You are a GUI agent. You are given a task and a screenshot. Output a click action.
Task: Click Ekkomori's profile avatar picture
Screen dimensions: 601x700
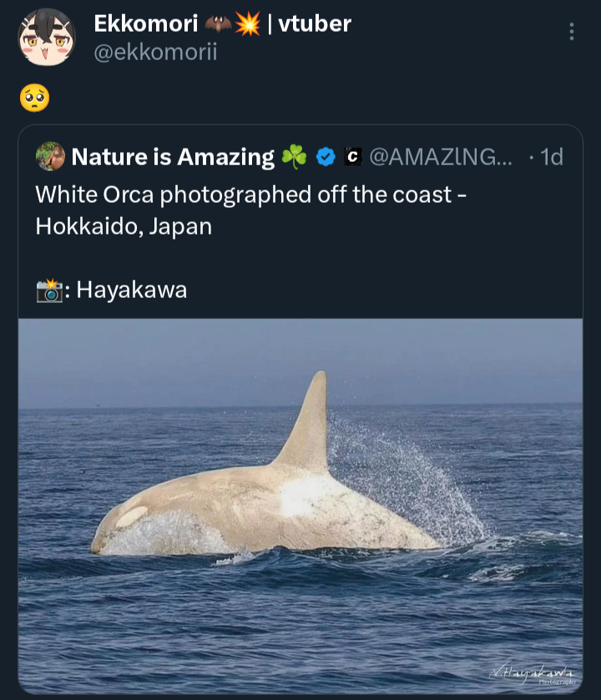point(47,38)
